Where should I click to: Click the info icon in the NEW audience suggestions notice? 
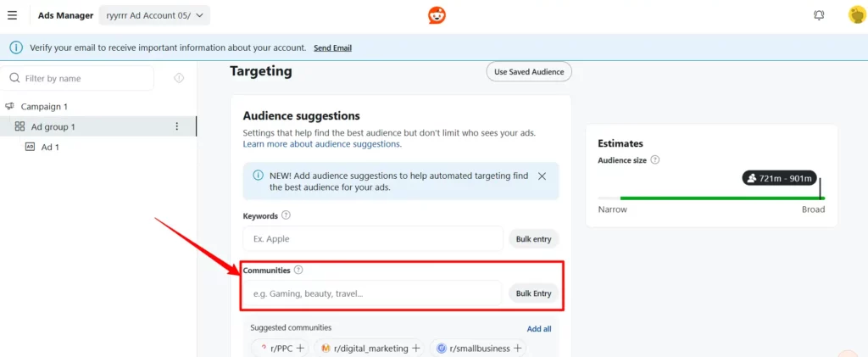(258, 176)
